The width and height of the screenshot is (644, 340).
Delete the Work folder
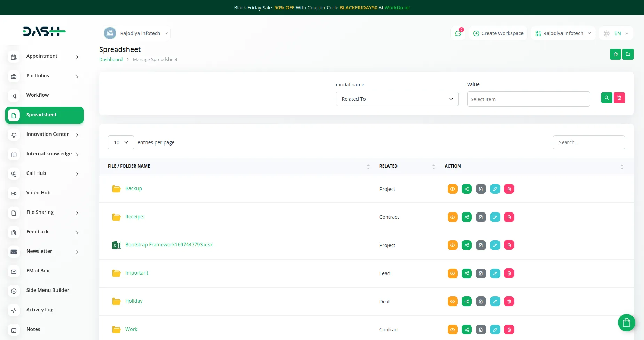[509, 330]
